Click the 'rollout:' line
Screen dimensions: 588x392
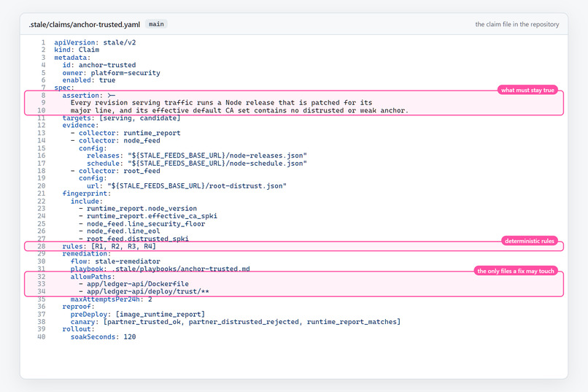[x=78, y=329]
